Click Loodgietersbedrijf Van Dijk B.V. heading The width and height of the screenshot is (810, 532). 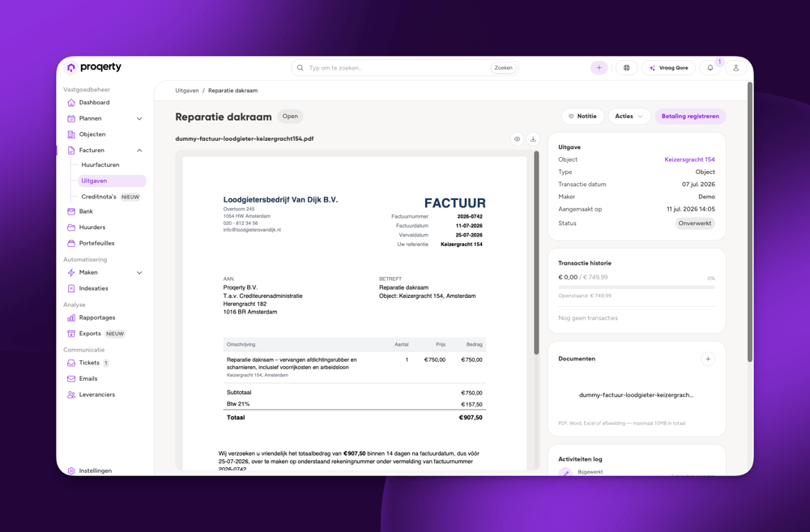pyautogui.click(x=280, y=199)
